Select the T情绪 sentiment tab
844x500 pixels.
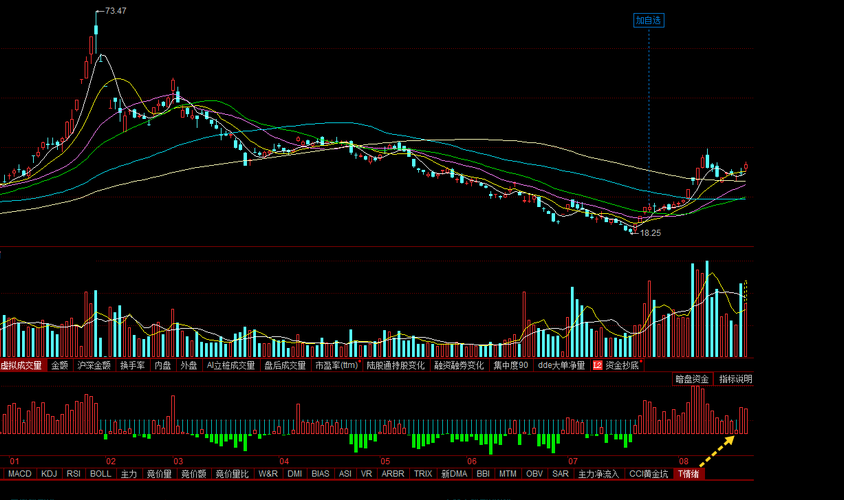(688, 474)
